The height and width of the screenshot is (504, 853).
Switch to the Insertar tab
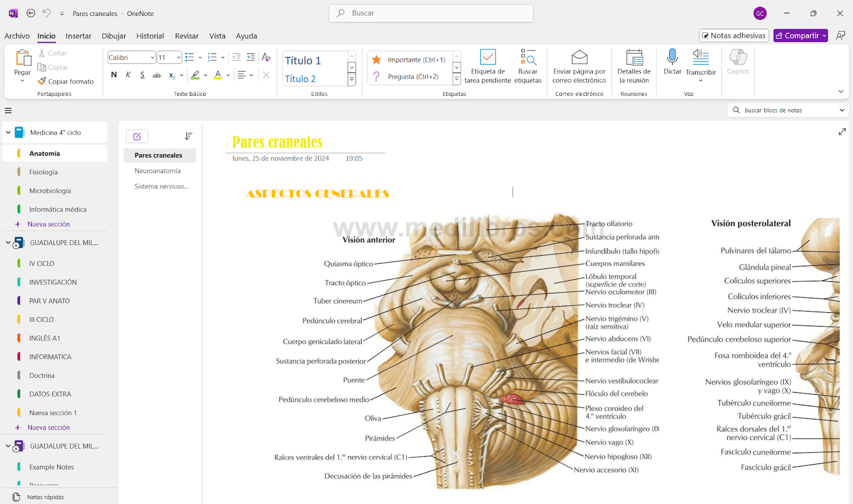tap(78, 36)
